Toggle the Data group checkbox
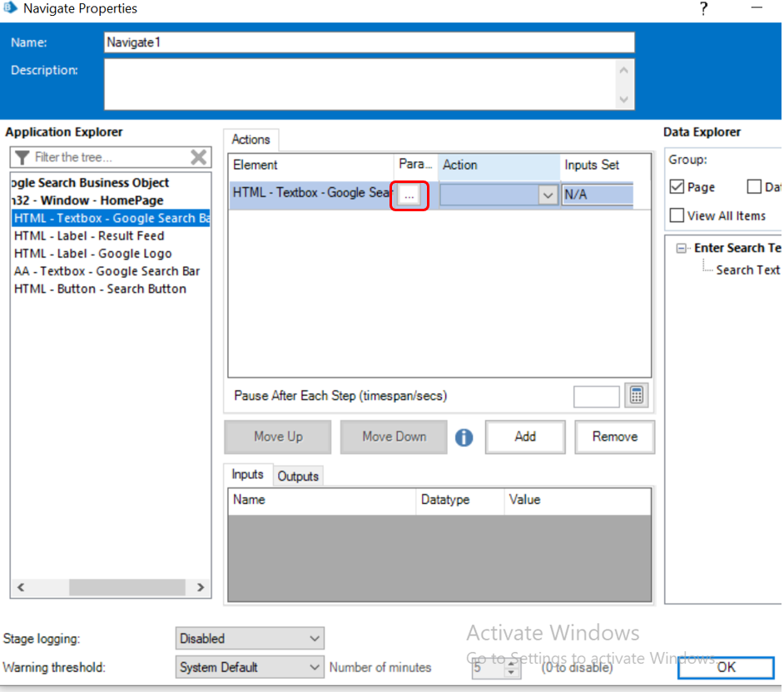Image resolution: width=784 pixels, height=692 pixels. coord(754,187)
